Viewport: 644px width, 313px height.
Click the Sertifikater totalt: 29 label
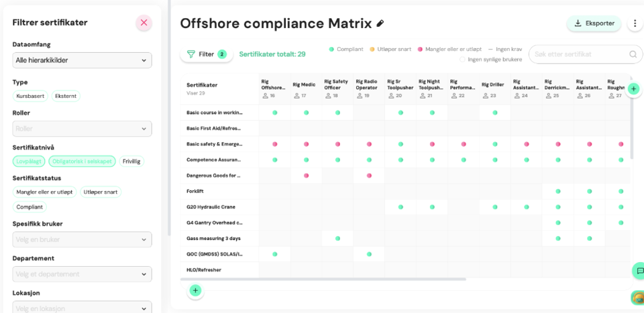point(272,54)
